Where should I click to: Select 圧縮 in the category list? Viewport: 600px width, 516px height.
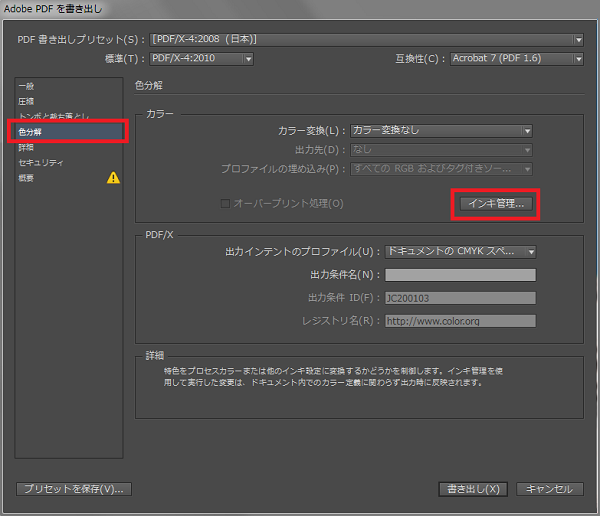pos(69,101)
